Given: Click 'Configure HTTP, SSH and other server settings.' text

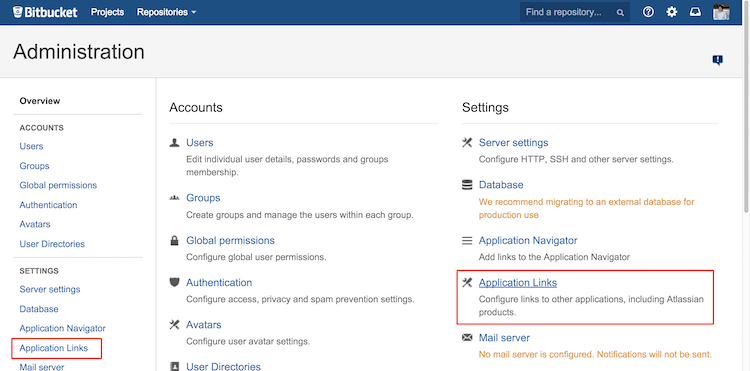Looking at the screenshot, I should [576, 159].
